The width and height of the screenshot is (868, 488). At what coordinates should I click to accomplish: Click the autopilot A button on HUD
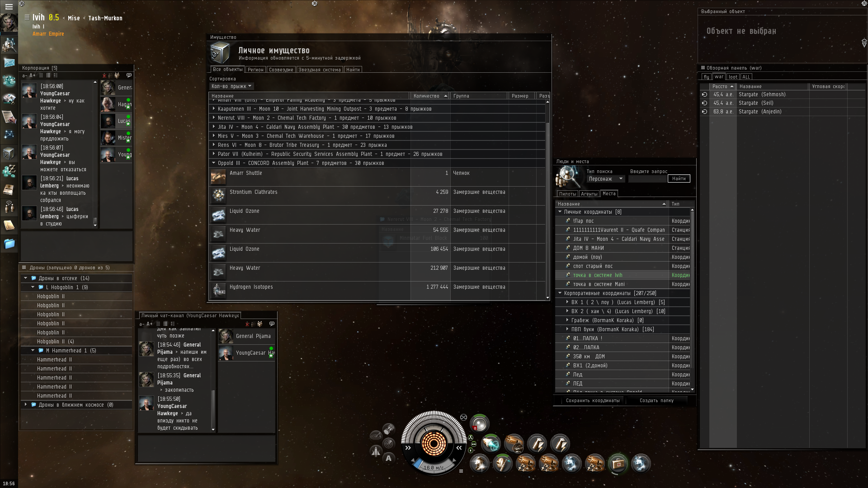coord(388,458)
